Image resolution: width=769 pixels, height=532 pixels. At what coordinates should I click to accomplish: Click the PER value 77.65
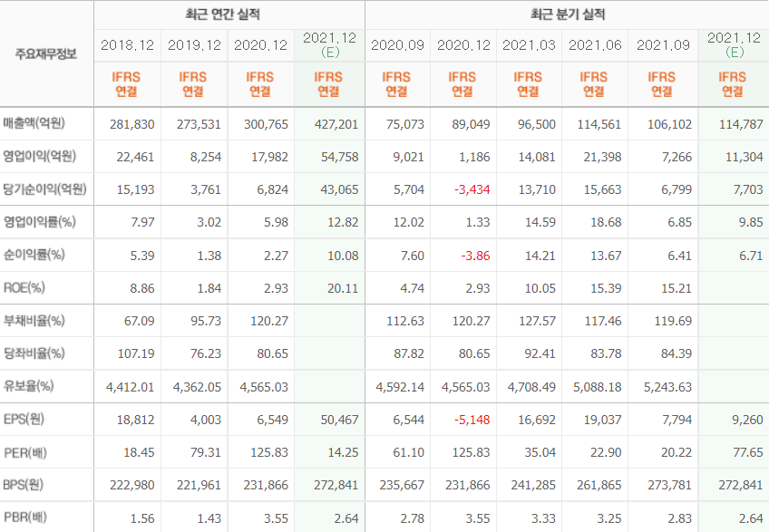click(x=748, y=452)
